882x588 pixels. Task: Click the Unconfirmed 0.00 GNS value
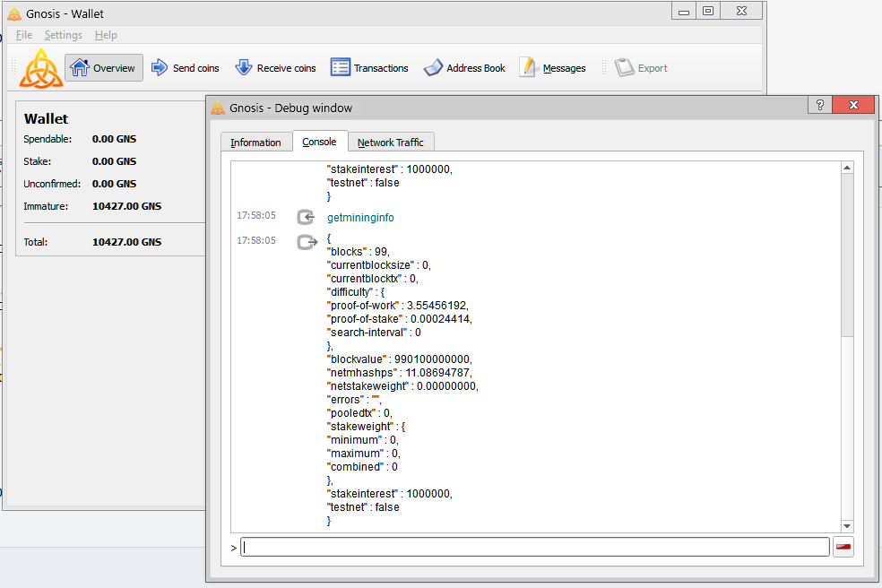(114, 184)
